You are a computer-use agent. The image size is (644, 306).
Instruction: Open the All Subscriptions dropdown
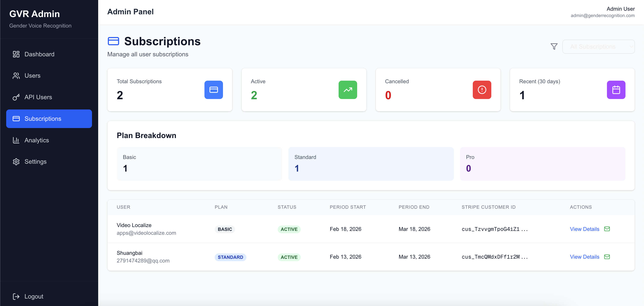tap(598, 47)
